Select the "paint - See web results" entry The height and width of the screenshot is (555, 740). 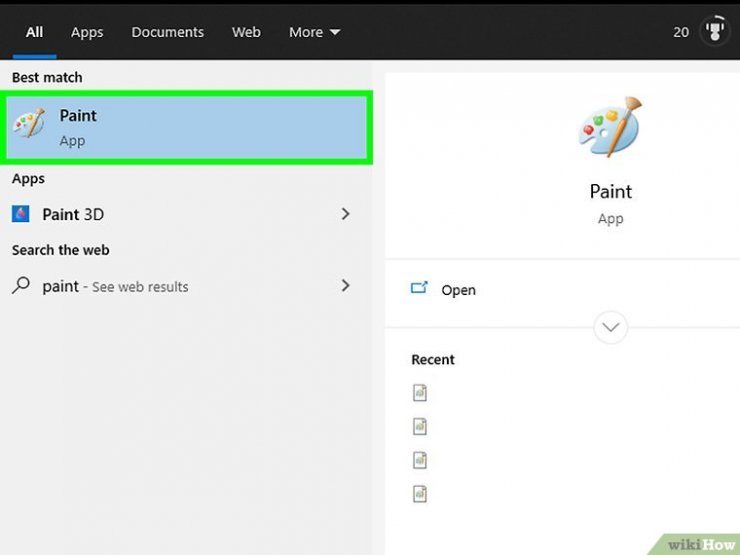115,286
